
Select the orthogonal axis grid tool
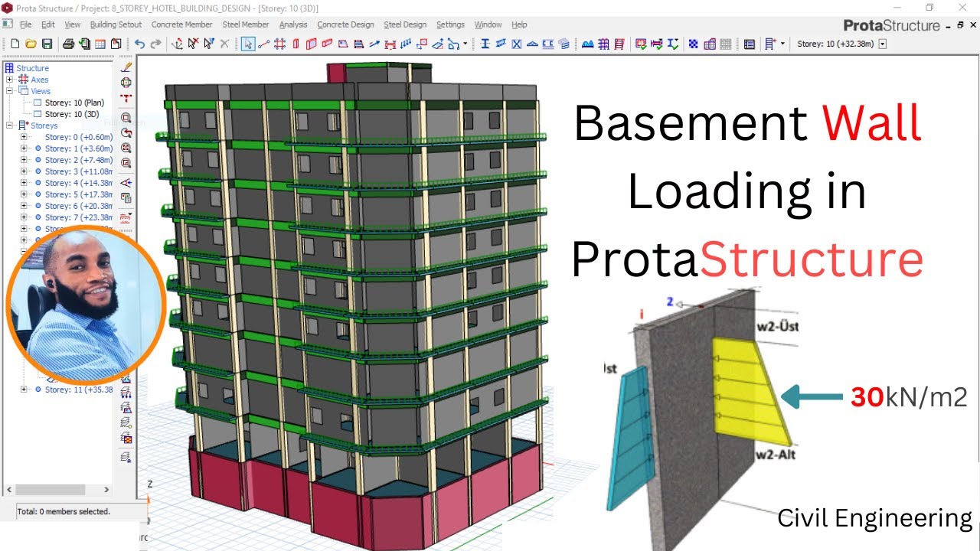coord(280,44)
